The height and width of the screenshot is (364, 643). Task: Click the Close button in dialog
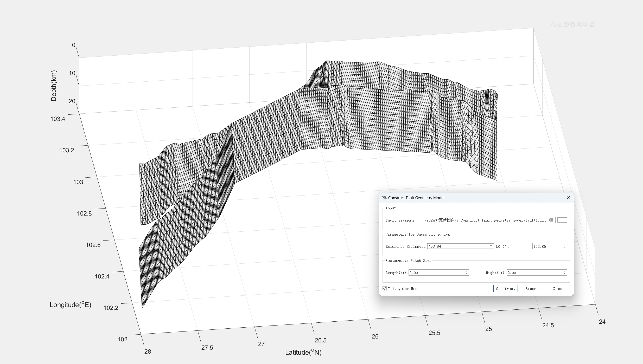click(x=558, y=289)
